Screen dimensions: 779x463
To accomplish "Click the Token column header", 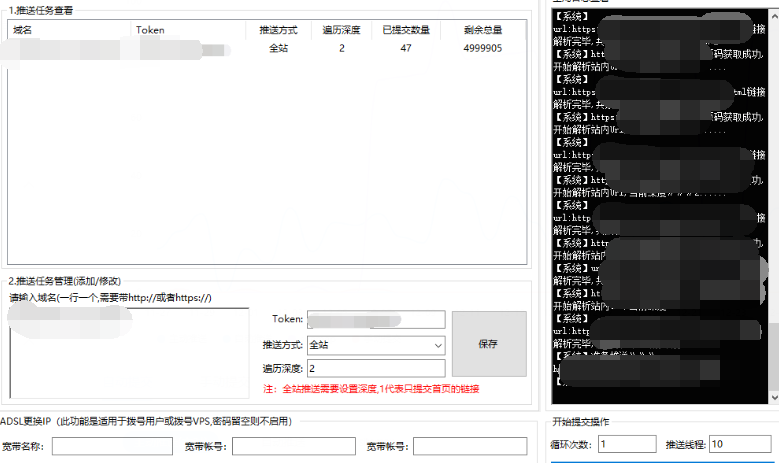I will 188,30.
